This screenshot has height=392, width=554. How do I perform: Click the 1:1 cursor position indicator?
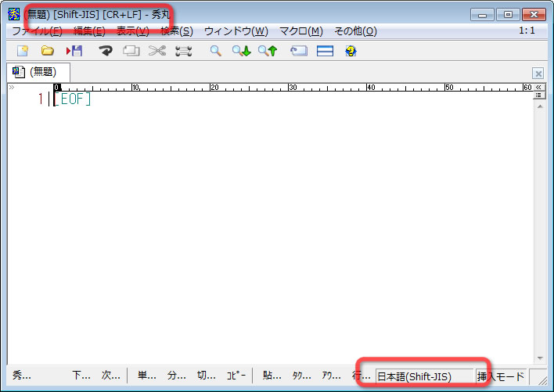(x=527, y=31)
